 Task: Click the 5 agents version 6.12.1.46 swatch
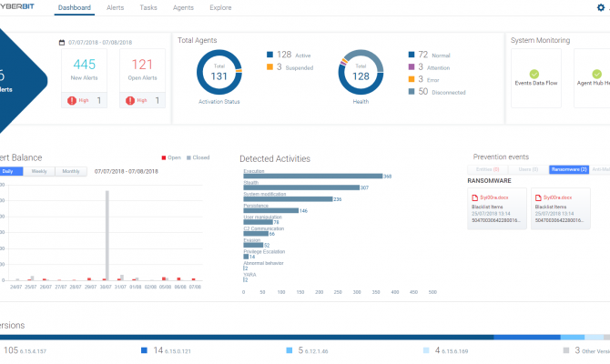click(289, 350)
